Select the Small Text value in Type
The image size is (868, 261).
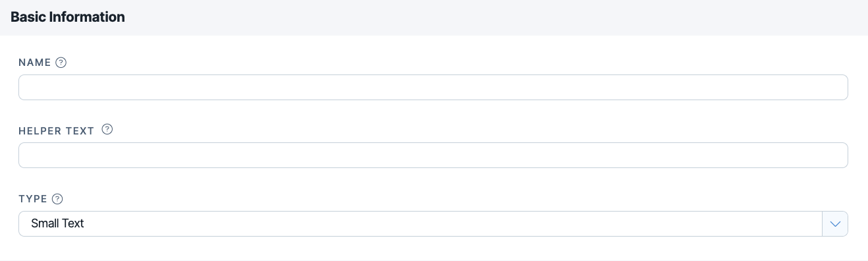(x=57, y=223)
